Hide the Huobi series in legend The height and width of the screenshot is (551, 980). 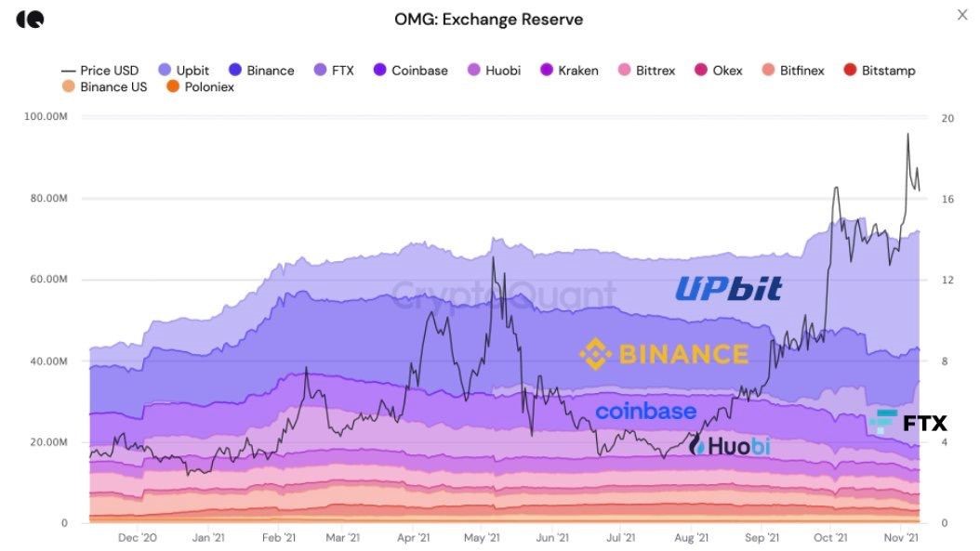click(493, 71)
